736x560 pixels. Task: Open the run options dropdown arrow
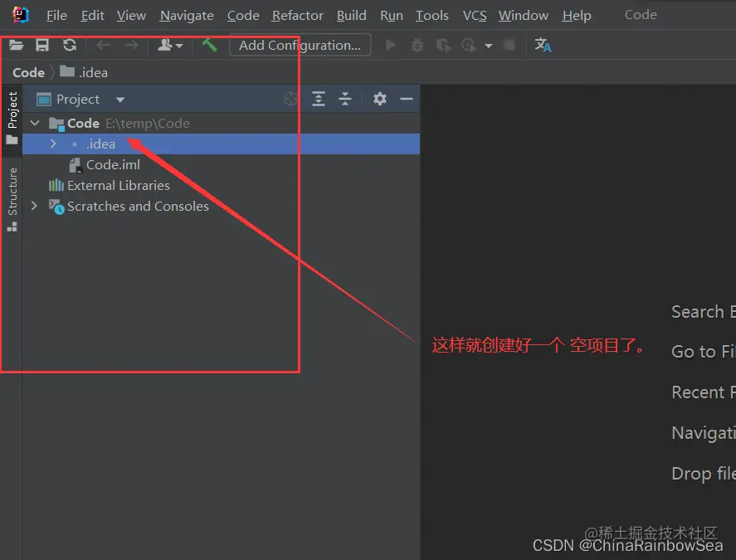489,46
